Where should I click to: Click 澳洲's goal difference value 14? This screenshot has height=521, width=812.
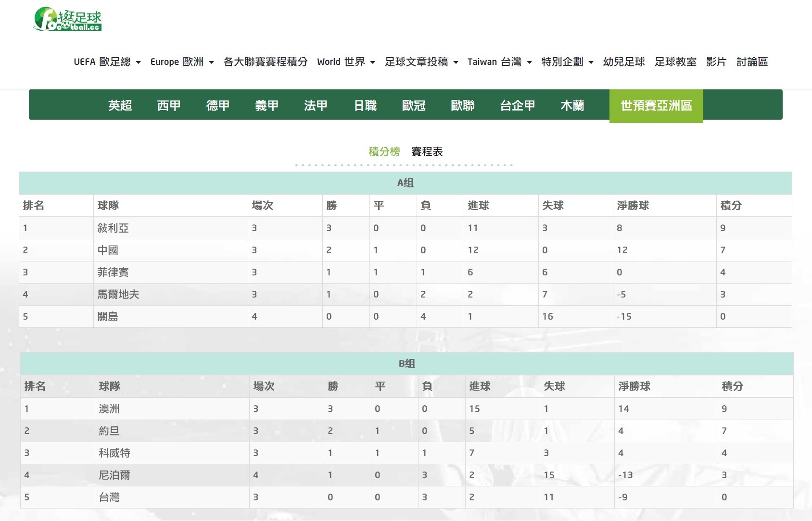(623, 409)
